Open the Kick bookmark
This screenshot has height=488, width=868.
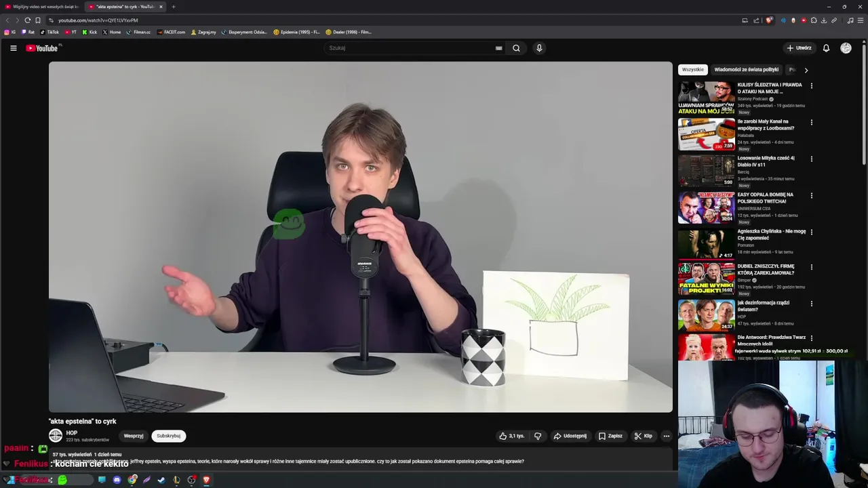point(90,32)
